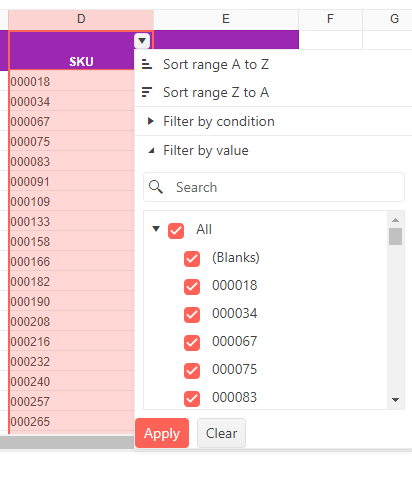Expand Filter by condition section
This screenshot has height=477, width=412.
[151, 121]
